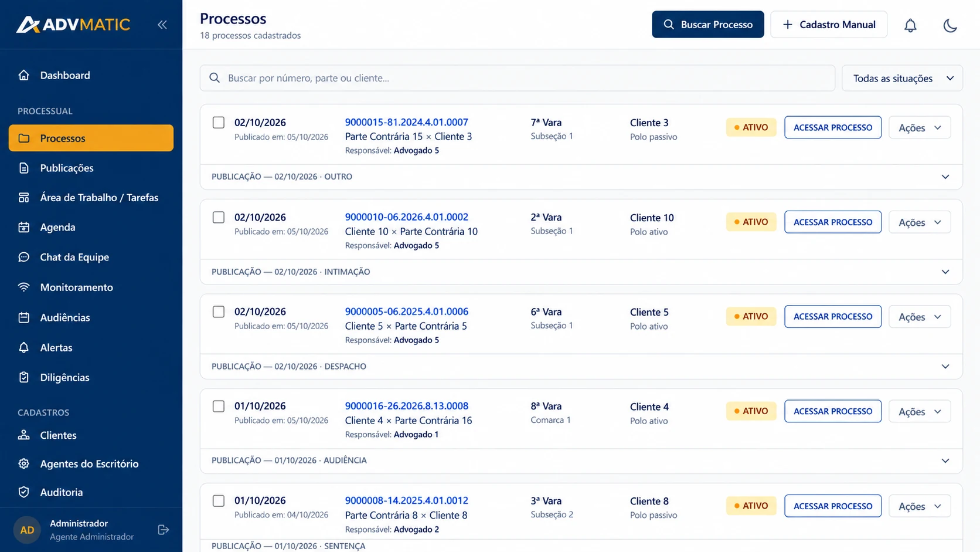Click the Cadastro Manual button

828,24
